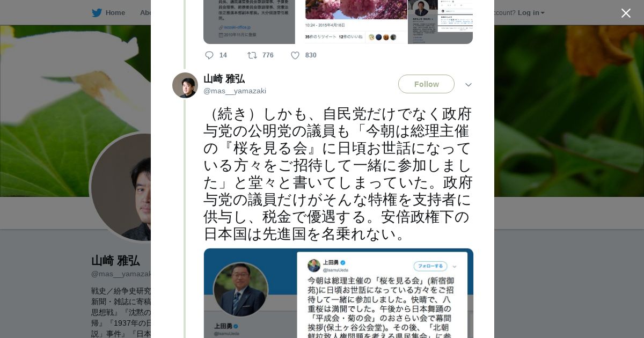Click the Twitter bird Home icon

coord(97,12)
